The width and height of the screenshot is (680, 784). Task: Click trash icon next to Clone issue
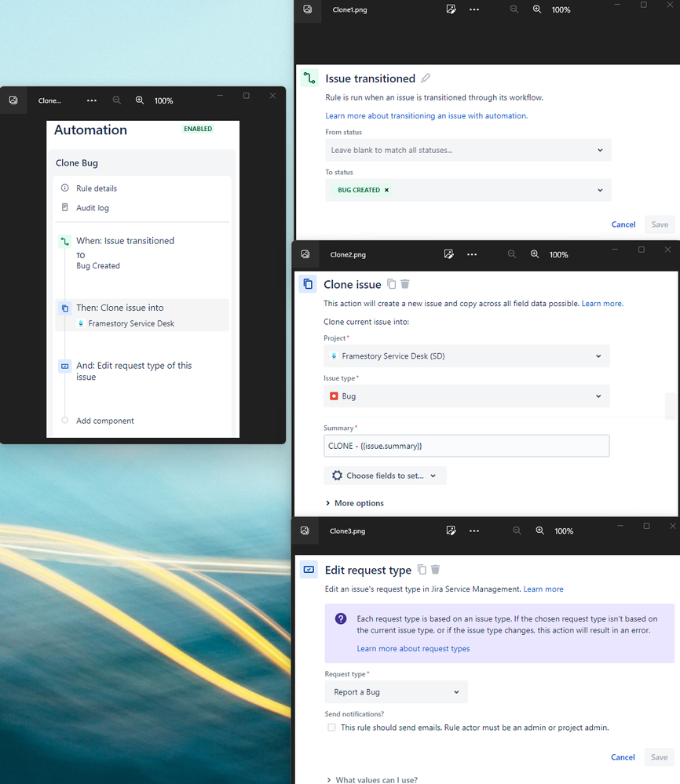[x=405, y=284]
